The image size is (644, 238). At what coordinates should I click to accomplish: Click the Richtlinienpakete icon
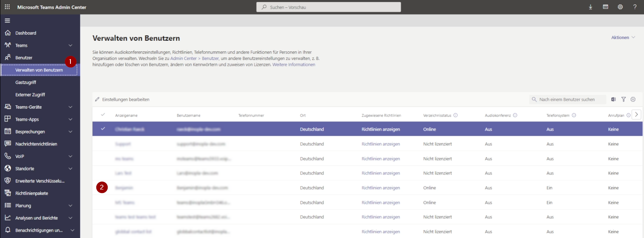(x=8, y=193)
